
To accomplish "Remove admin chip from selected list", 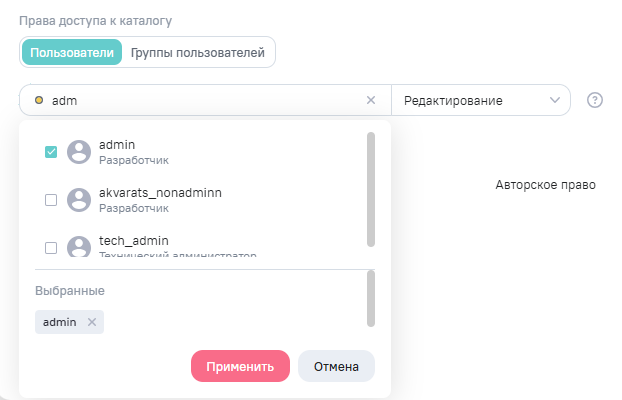I will click(92, 322).
